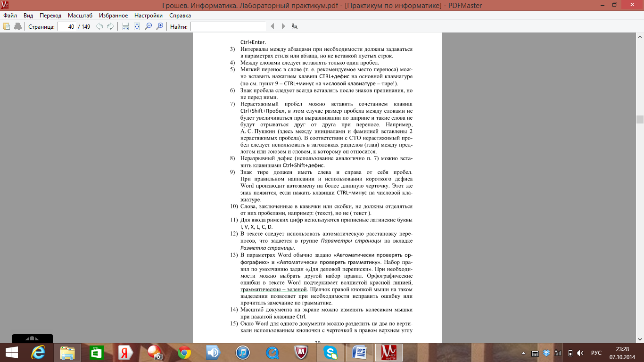The image size is (644, 362).
Task: Open Skype from taskbar
Action: [x=330, y=353]
